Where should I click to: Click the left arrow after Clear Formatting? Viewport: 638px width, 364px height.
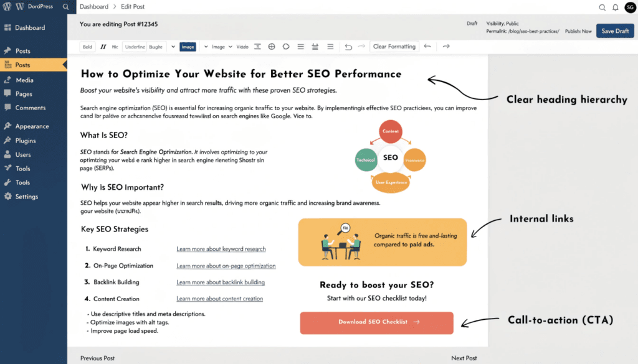[x=427, y=46]
